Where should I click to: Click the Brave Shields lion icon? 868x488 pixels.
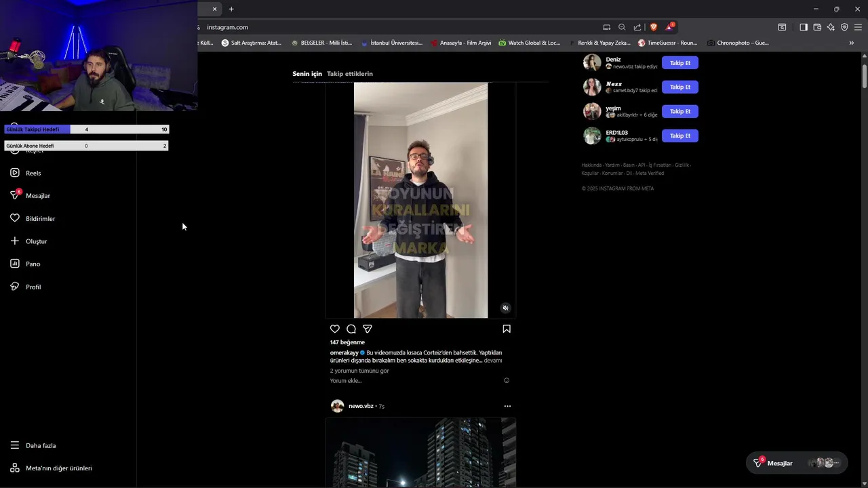(654, 27)
